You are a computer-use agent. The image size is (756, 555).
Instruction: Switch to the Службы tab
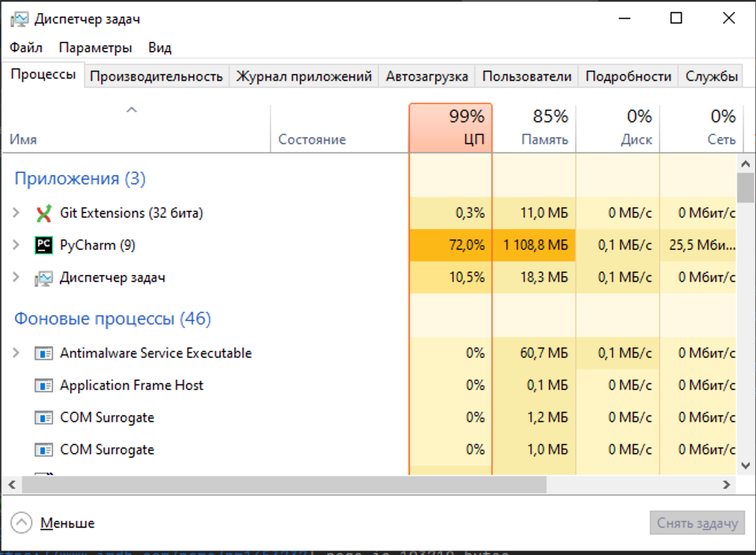click(x=711, y=76)
